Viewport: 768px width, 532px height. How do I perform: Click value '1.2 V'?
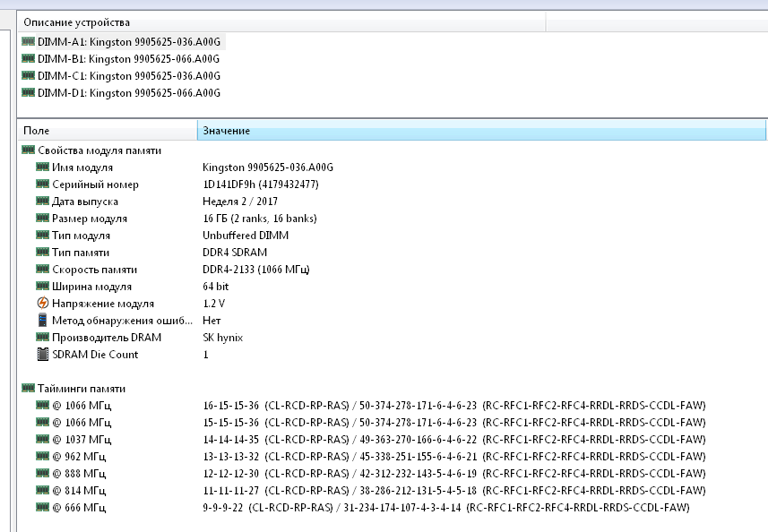[214, 304]
